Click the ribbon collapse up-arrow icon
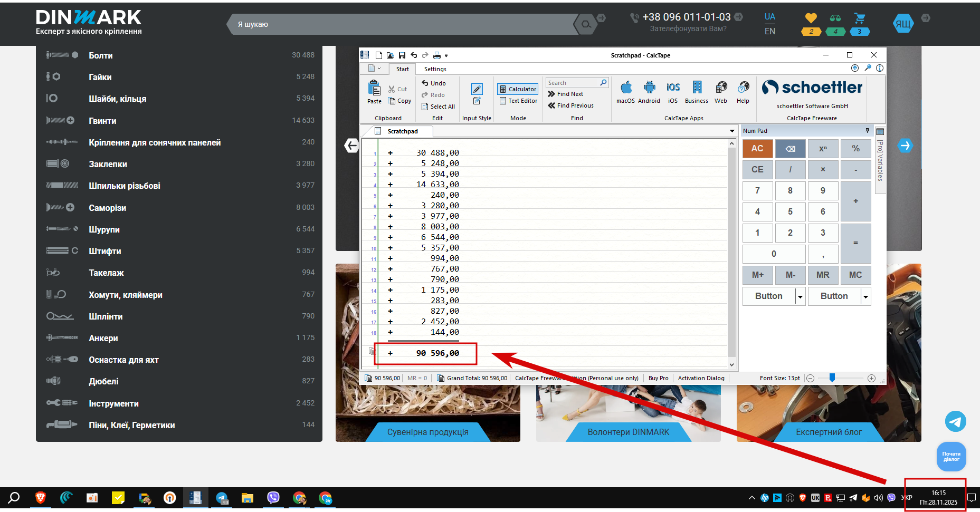The height and width of the screenshot is (512, 980). [855, 68]
